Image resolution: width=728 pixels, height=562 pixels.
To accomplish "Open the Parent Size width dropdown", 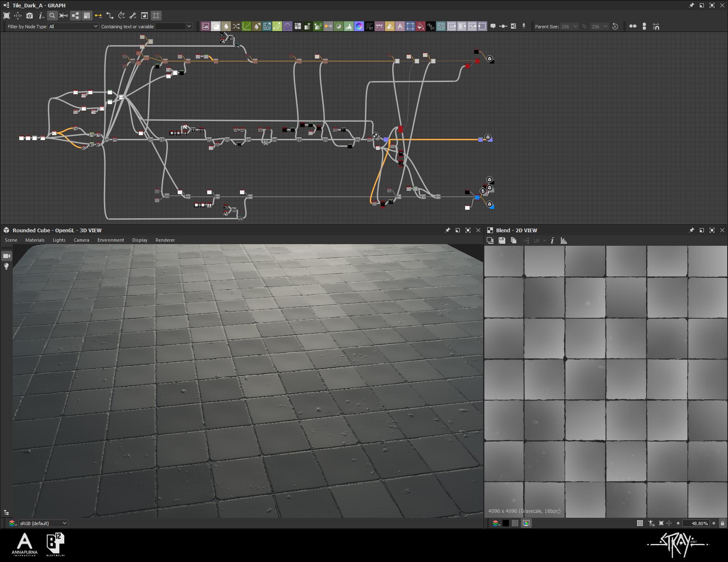I will point(569,26).
